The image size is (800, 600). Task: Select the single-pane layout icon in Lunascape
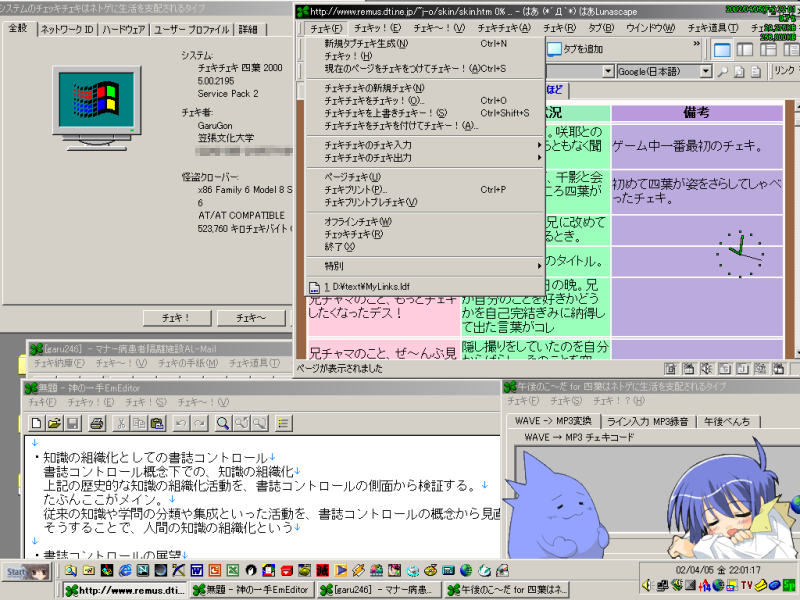pyautogui.click(x=722, y=49)
